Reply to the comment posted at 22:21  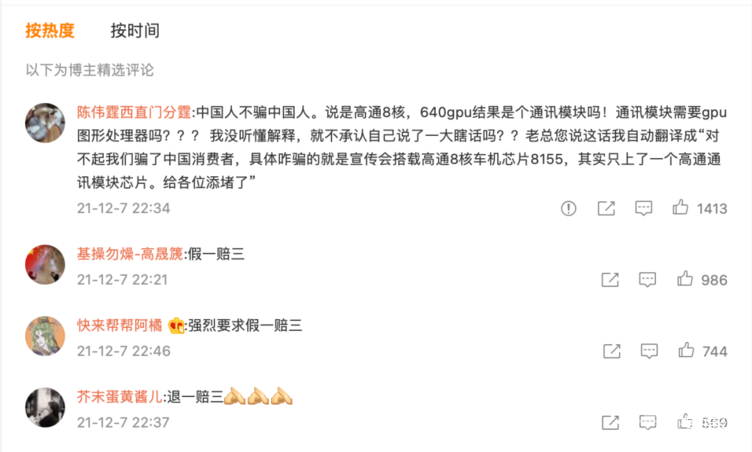[x=647, y=280]
